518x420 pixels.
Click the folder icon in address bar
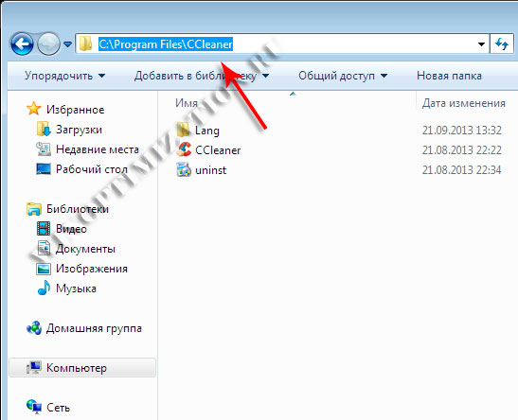(85, 44)
